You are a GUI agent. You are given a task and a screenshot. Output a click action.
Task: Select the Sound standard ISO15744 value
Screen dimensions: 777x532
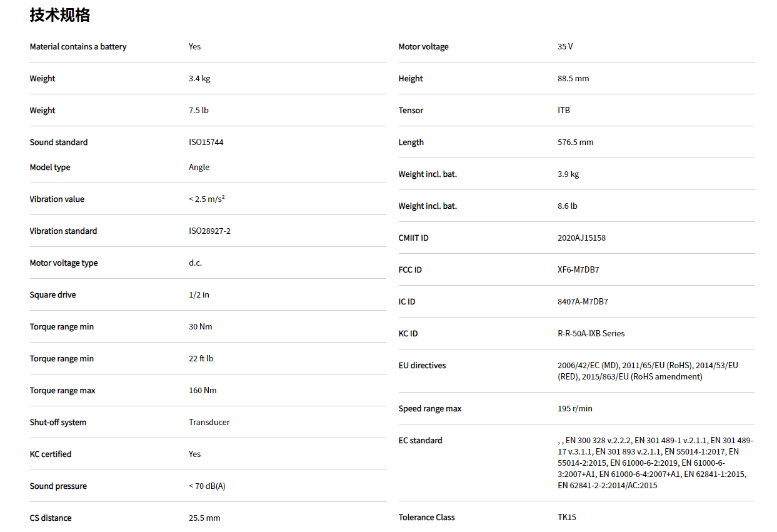pyautogui.click(x=206, y=143)
